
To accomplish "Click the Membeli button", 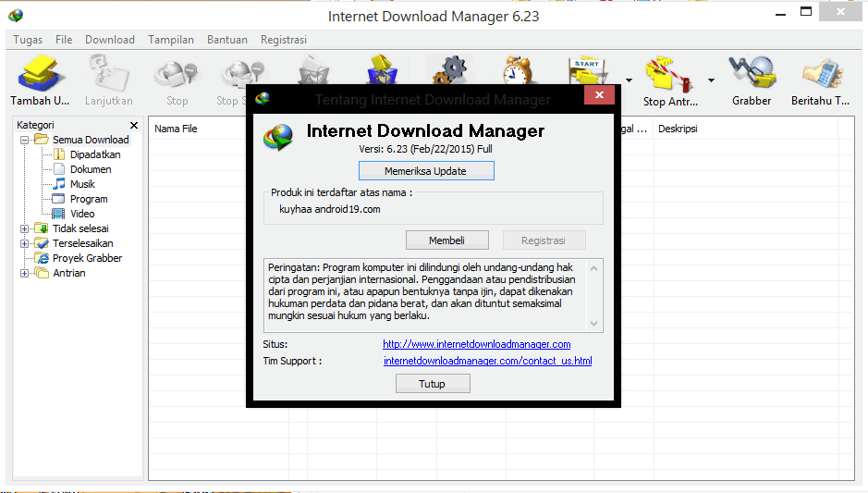I will [446, 240].
